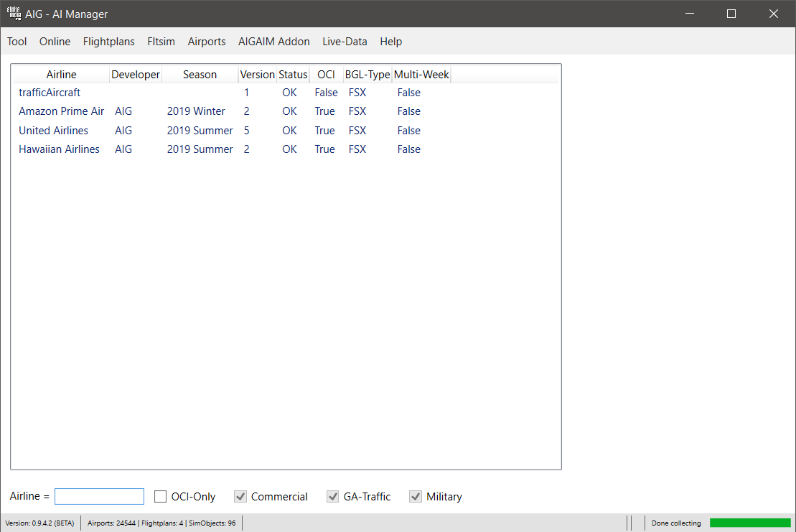
Task: Open the Fltsim menu
Action: tap(161, 42)
